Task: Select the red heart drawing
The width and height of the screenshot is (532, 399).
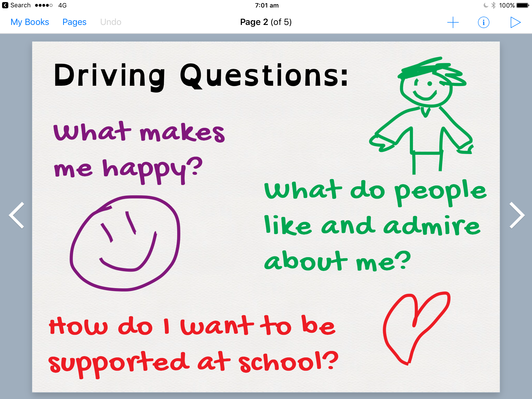Action: [x=416, y=328]
